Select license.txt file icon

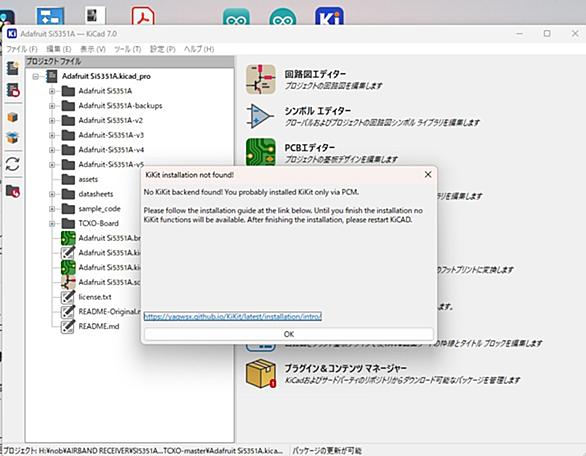[x=68, y=297]
